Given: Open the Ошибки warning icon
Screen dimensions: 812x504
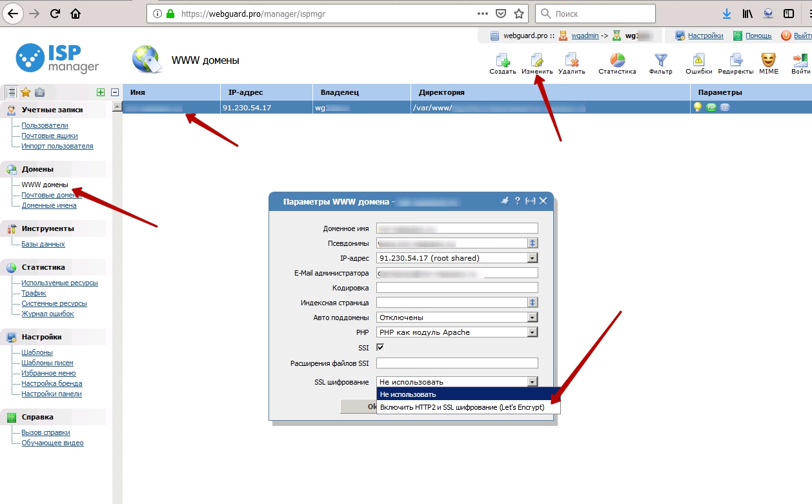Looking at the screenshot, I should (x=698, y=61).
